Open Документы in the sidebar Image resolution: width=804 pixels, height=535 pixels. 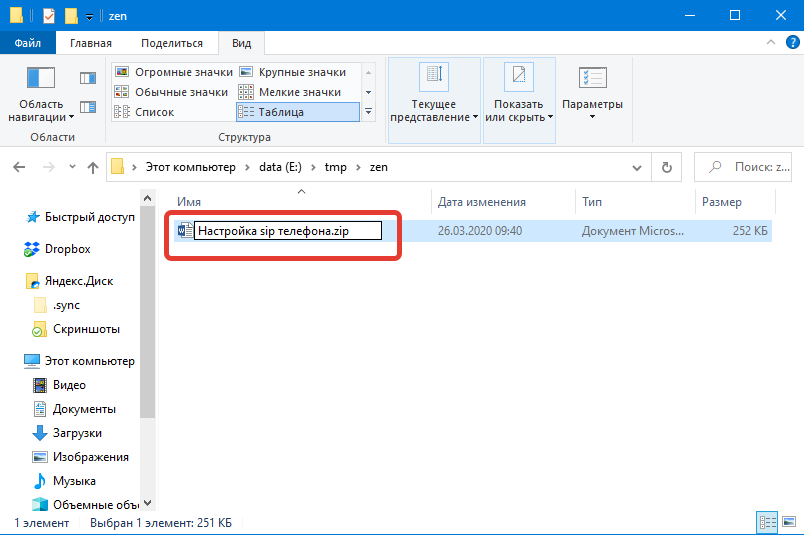[75, 409]
